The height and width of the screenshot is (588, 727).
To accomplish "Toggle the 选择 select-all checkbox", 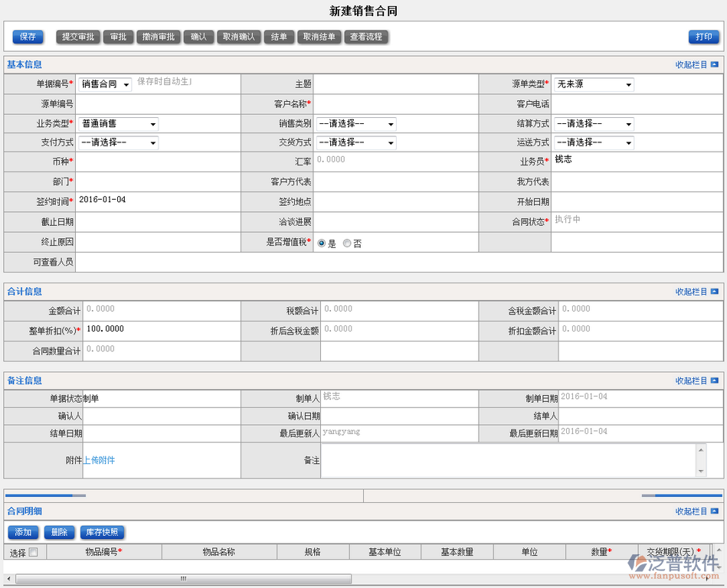I will 33,552.
